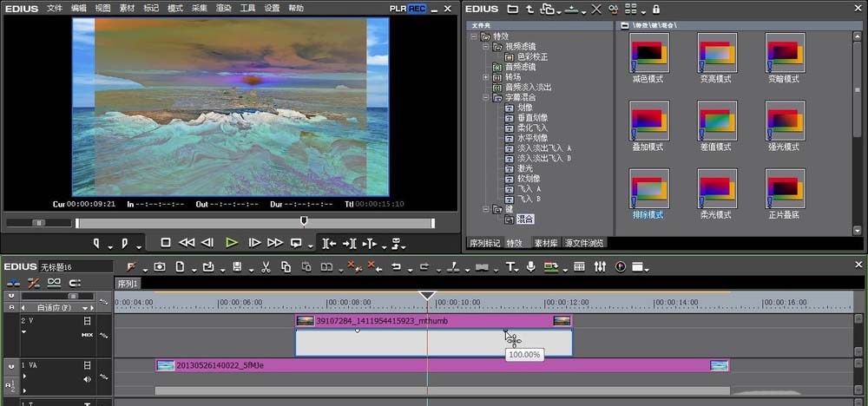
Task: Click the delete X icon in effects panel
Action: [595, 9]
